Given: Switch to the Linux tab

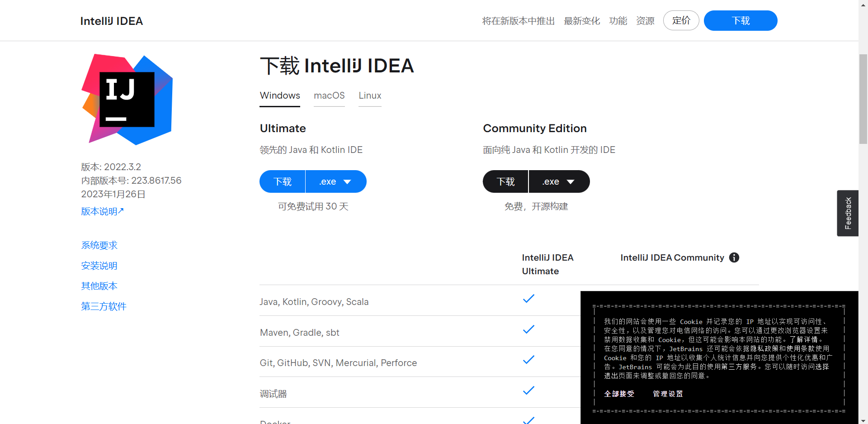Looking at the screenshot, I should (x=370, y=95).
